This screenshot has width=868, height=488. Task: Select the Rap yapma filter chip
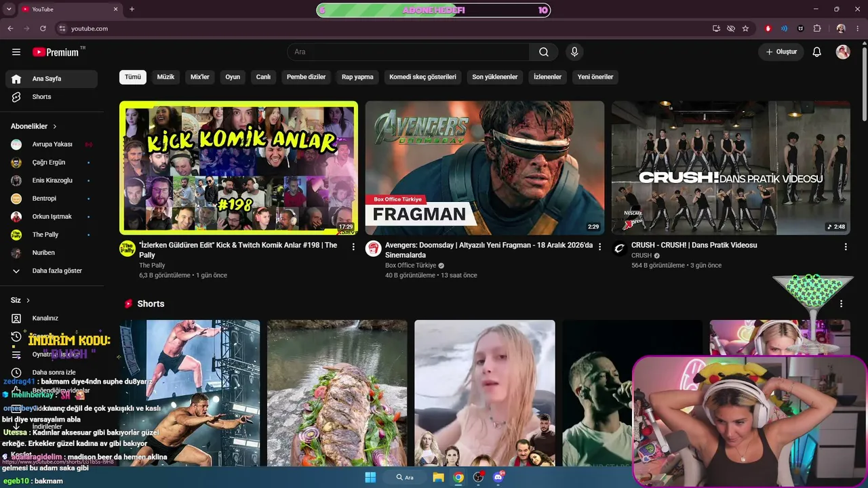pos(357,77)
